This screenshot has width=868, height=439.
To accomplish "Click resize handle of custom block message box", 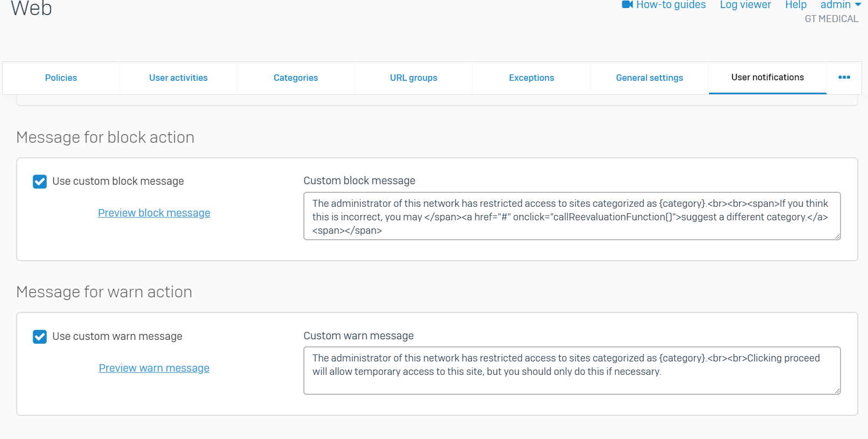I will (x=837, y=236).
